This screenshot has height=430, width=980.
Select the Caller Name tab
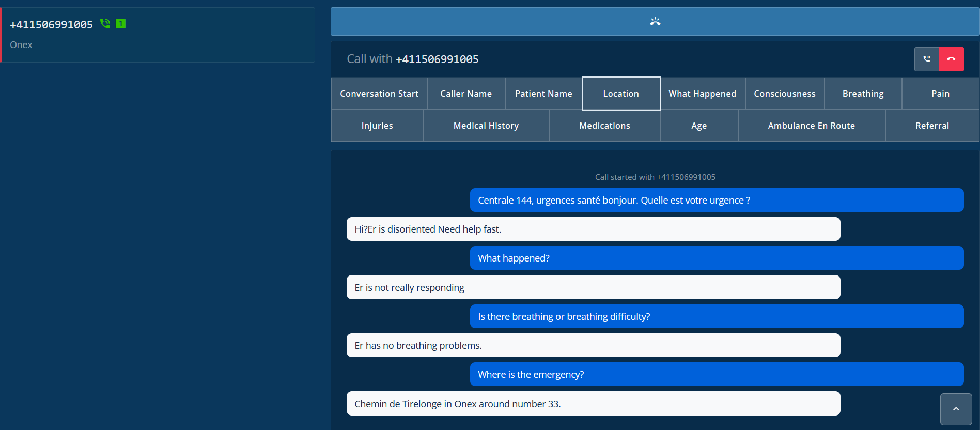[466, 94]
